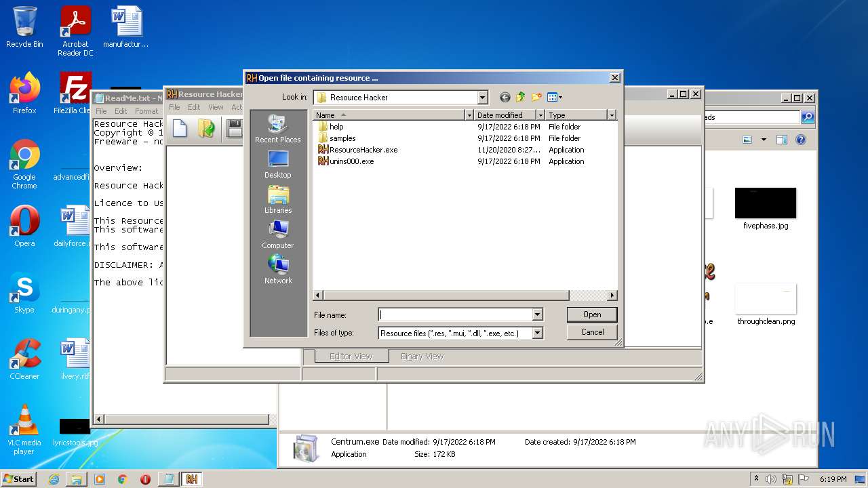Sort files by Type column
The image size is (868, 488).
coord(576,115)
